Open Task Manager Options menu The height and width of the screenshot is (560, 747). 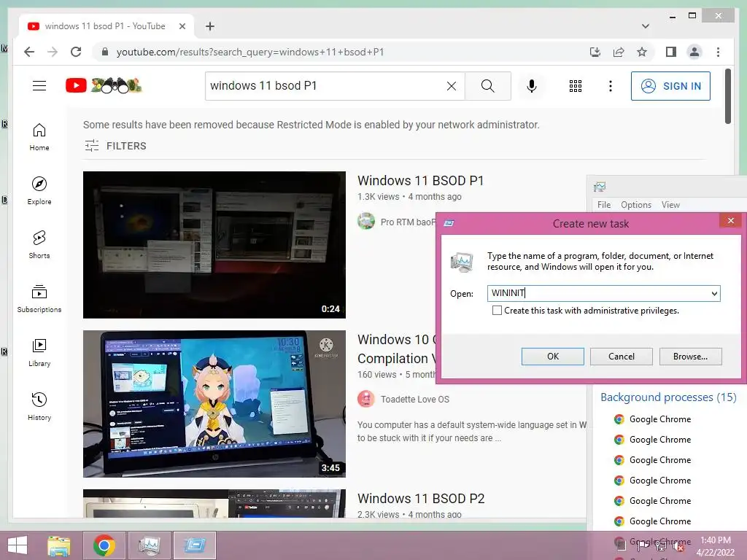636,205
